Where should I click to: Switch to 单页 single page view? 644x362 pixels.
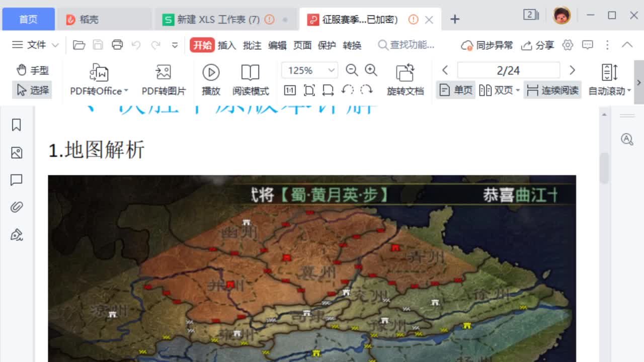(x=456, y=90)
